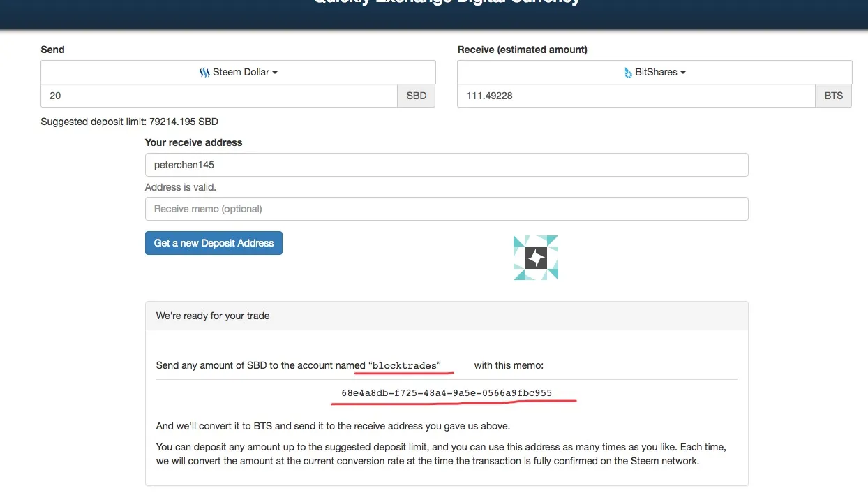Click the receive address field with peterchen145

[447, 165]
